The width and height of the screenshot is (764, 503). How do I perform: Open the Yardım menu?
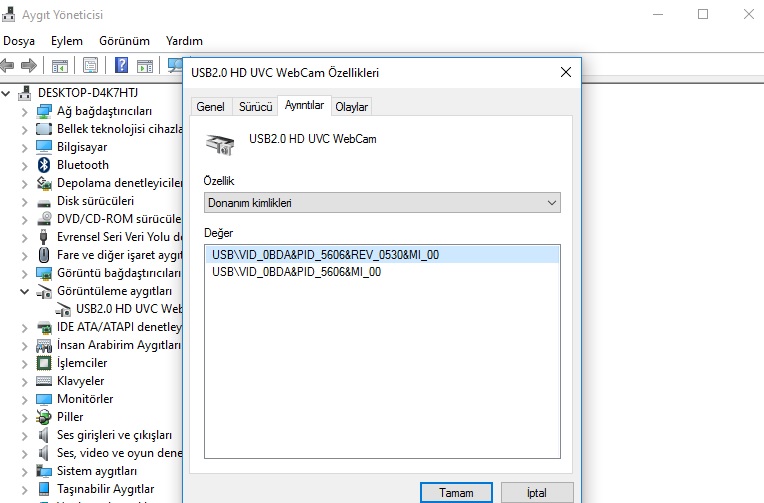[184, 41]
